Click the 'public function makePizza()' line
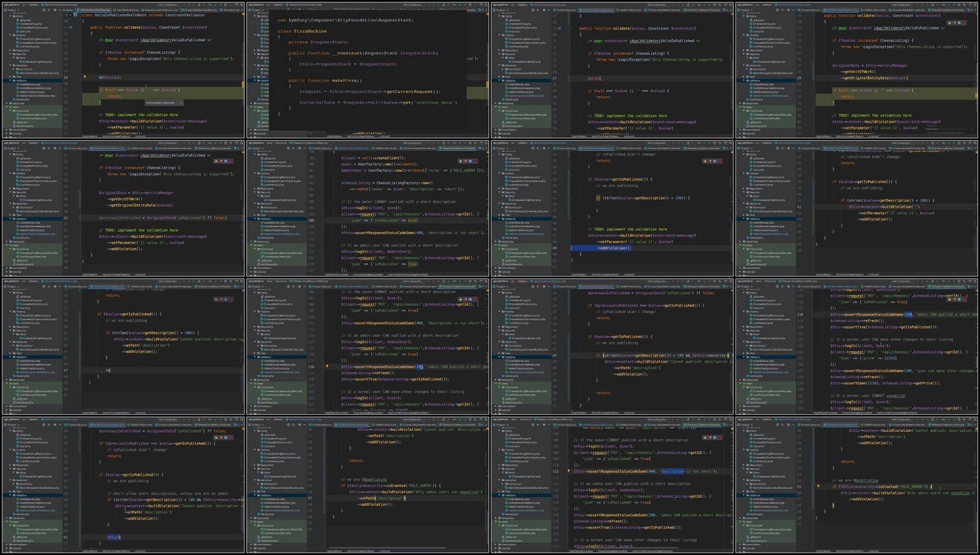Viewport: 980px width, 555px height. click(325, 80)
